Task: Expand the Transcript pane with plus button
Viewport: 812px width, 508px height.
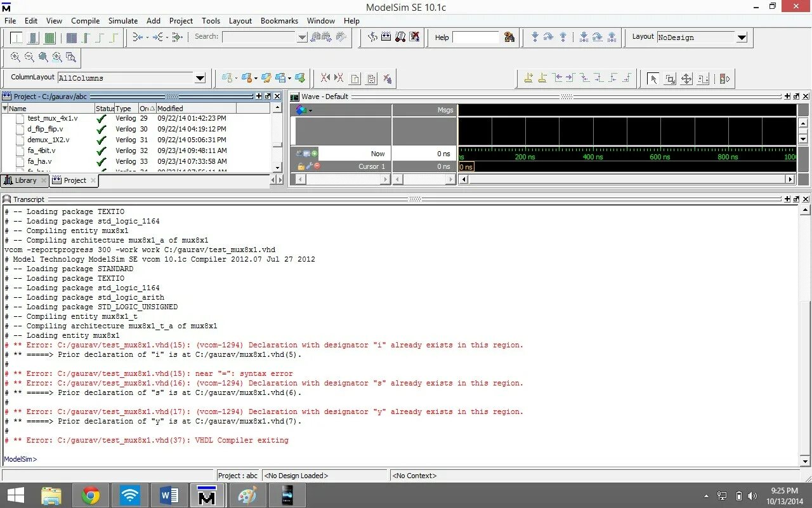Action: (787, 199)
